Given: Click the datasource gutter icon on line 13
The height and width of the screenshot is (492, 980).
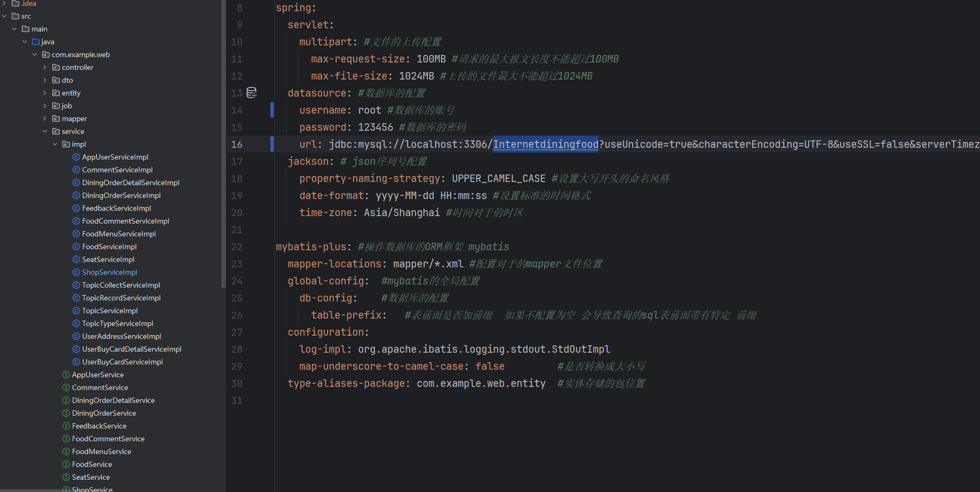Looking at the screenshot, I should click(252, 93).
